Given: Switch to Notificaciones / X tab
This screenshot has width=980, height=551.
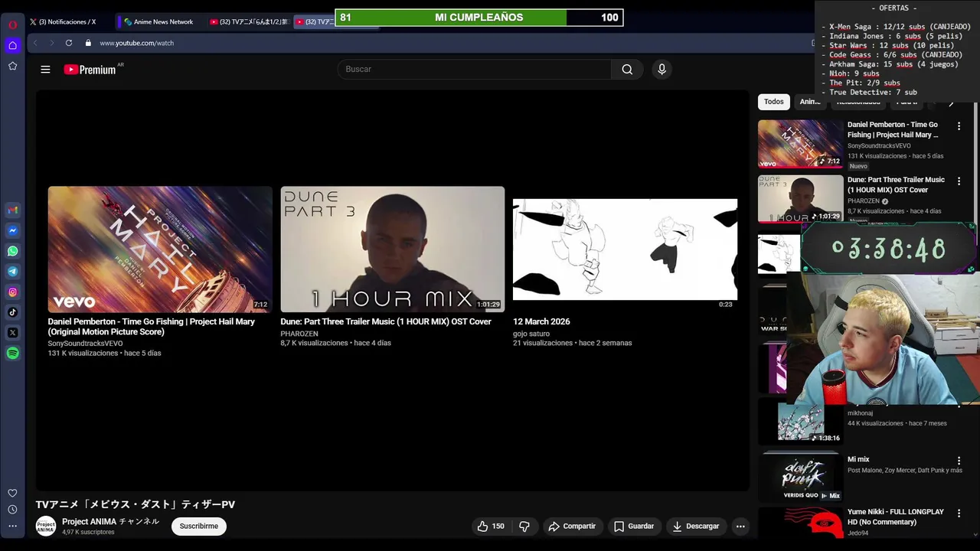Looking at the screenshot, I should pyautogui.click(x=69, y=21).
